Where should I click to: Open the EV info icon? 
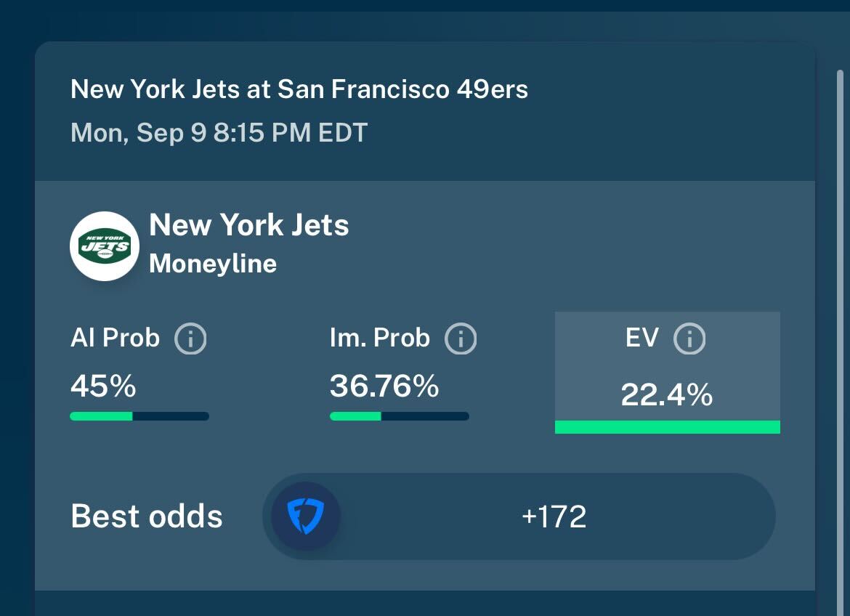(x=689, y=339)
